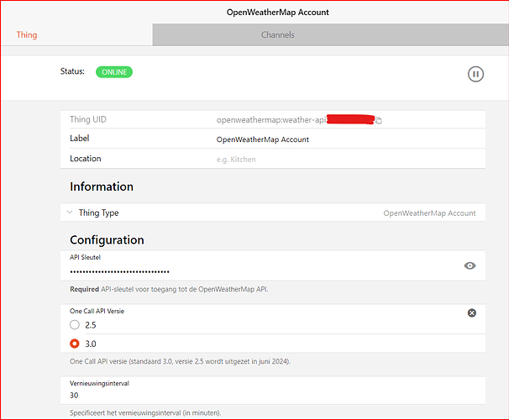Click the Label field with OpenWeatherMap Account
This screenshot has height=420, width=509.
(262, 139)
